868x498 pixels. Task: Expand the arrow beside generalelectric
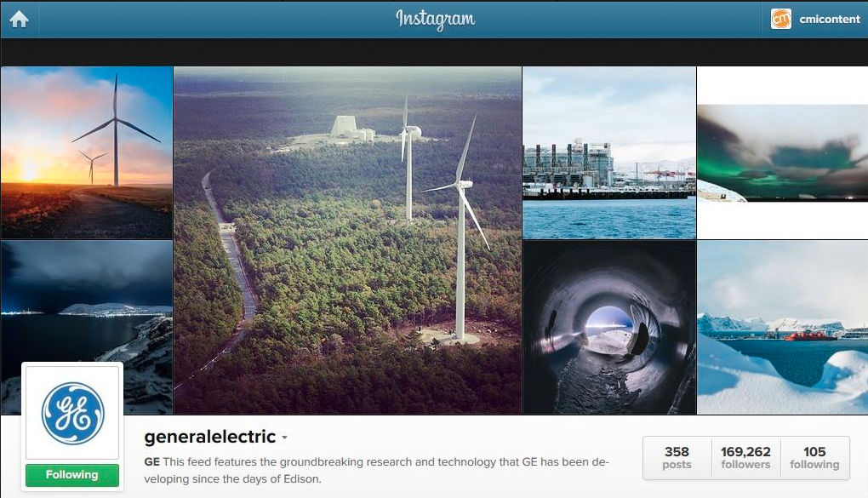point(284,438)
